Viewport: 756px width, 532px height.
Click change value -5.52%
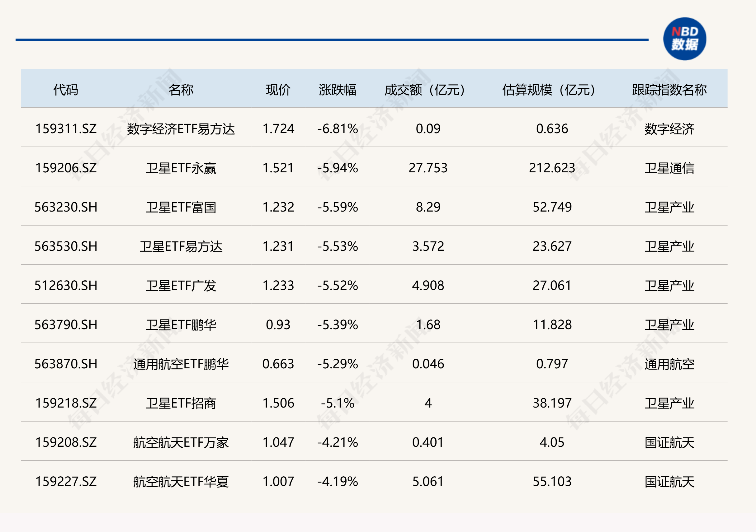coord(338,285)
